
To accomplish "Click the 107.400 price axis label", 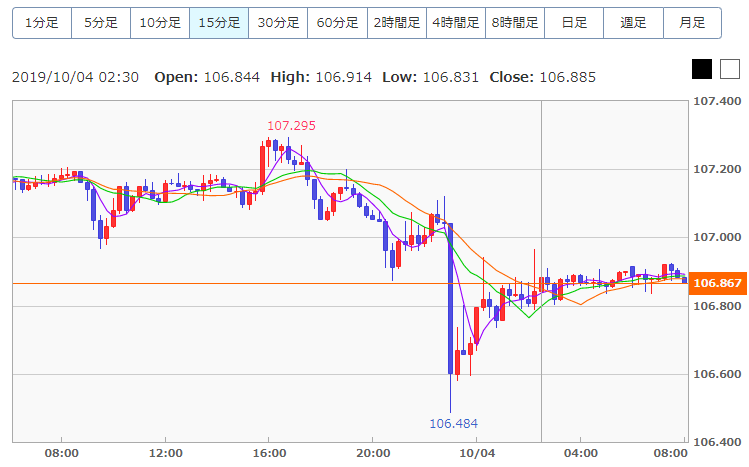I will pyautogui.click(x=717, y=101).
